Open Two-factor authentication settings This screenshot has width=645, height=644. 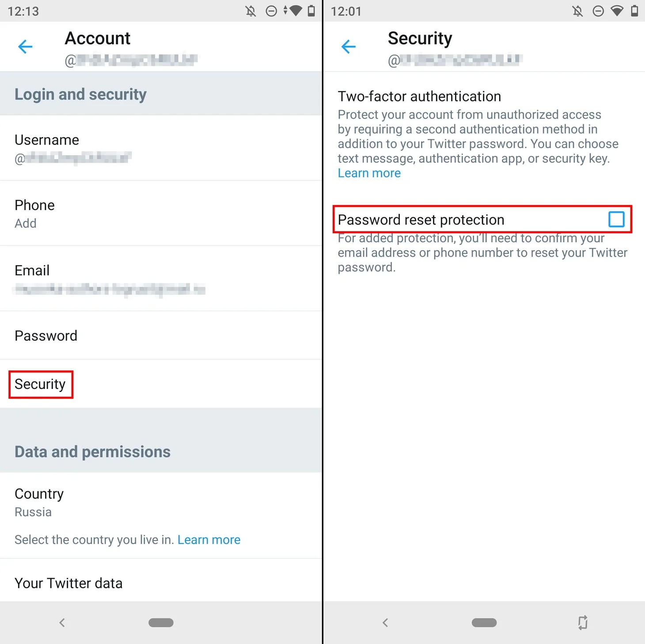[x=419, y=96]
